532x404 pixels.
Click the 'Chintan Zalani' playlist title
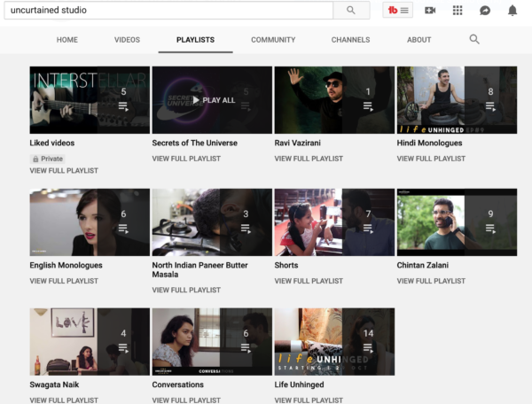click(x=423, y=266)
